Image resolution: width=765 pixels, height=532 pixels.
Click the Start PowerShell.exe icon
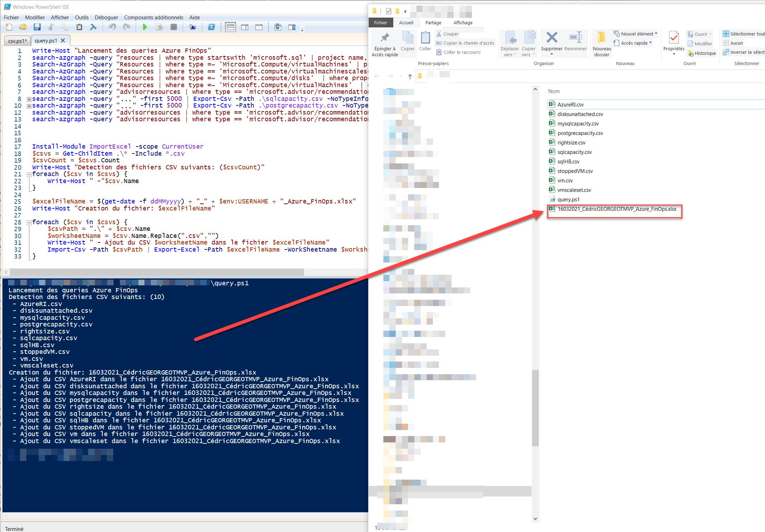[x=212, y=27]
